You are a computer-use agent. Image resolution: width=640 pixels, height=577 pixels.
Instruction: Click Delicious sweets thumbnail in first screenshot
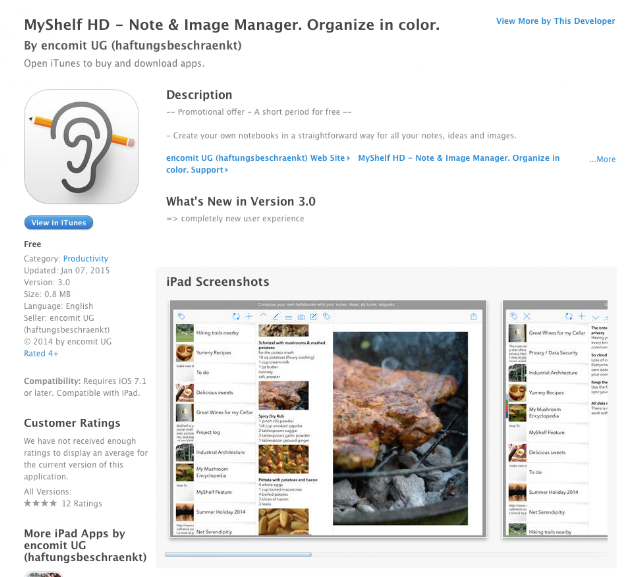point(184,393)
